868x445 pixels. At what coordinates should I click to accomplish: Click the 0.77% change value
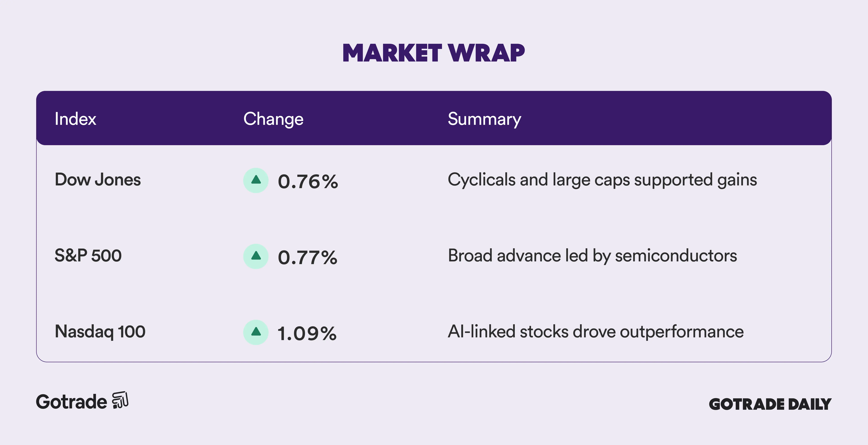[x=307, y=258]
